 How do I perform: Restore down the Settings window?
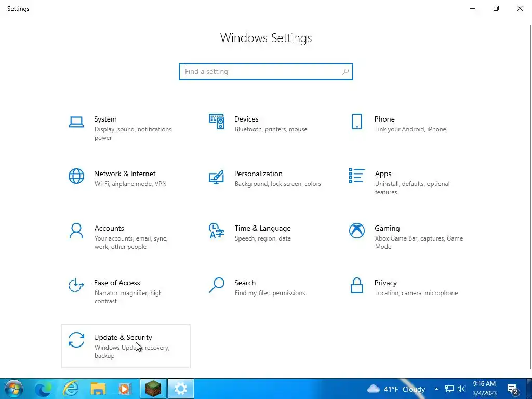point(496,8)
